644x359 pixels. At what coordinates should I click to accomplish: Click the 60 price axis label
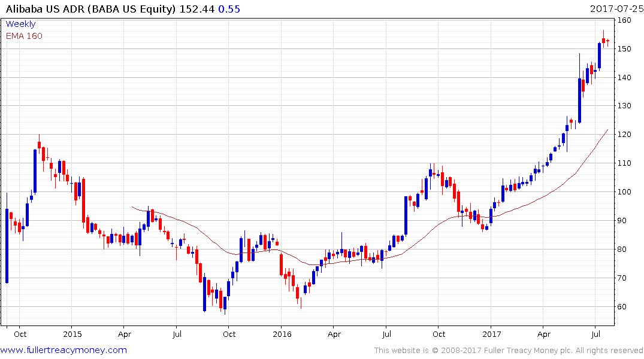[x=622, y=307]
